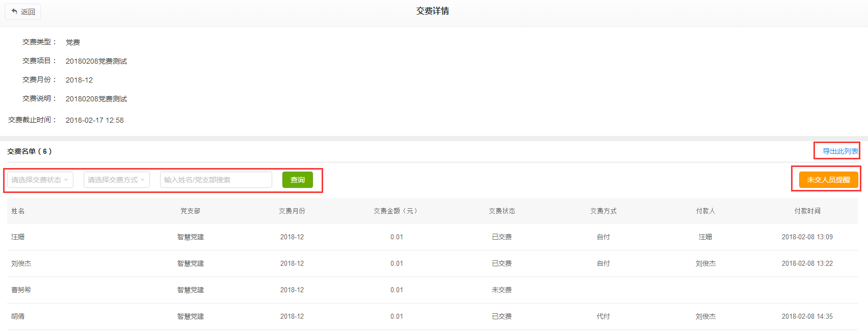Click the name 汪姗 in the 姓名 column

[18, 237]
